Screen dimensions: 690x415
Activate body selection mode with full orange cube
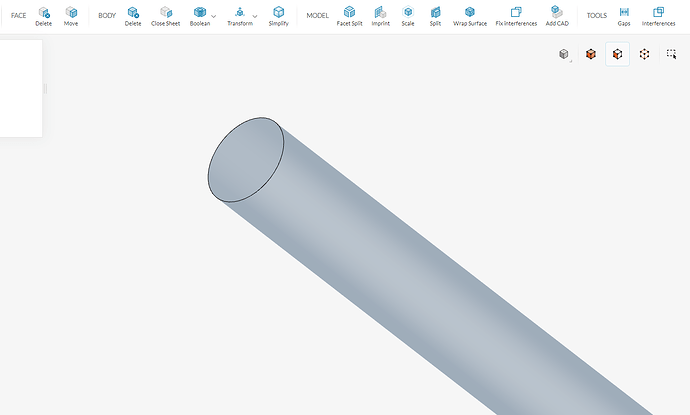pyautogui.click(x=591, y=54)
